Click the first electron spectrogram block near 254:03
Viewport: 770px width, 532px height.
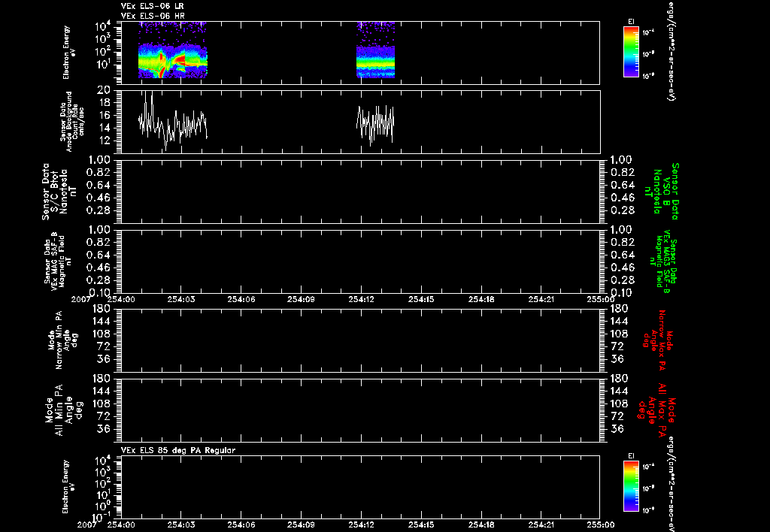click(x=173, y=50)
